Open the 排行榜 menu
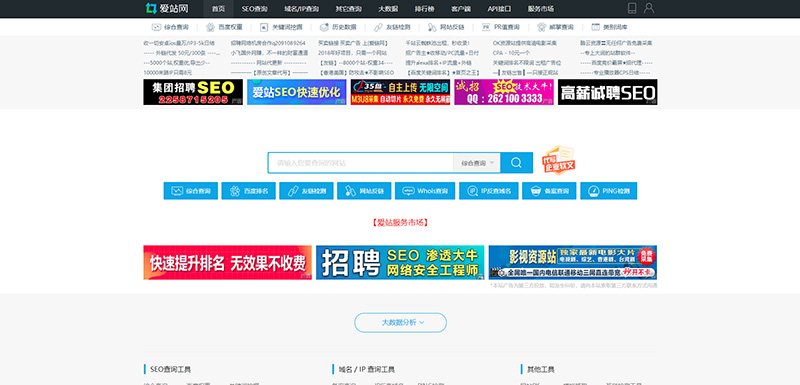The width and height of the screenshot is (800, 385). click(424, 9)
